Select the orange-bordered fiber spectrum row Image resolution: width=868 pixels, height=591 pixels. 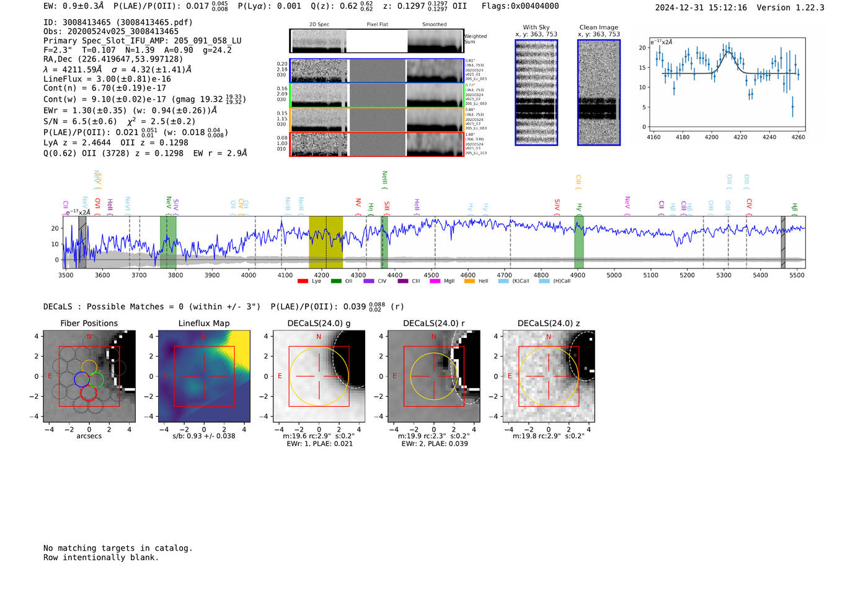377,120
